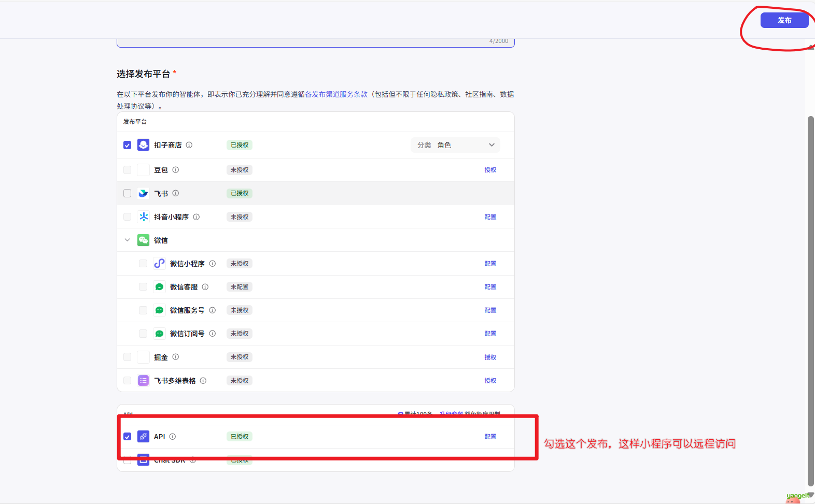Screen dimensions: 815x504
Task: Click the 抖音小程序 star icon
Action: [x=143, y=217]
